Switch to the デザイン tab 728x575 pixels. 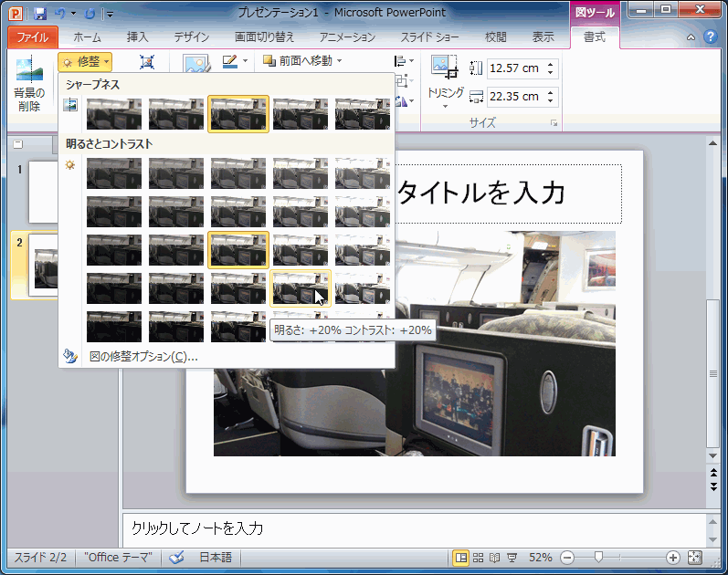coord(192,37)
